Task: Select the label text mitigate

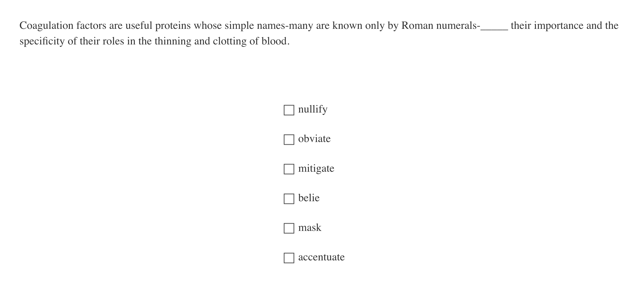Action: (316, 168)
